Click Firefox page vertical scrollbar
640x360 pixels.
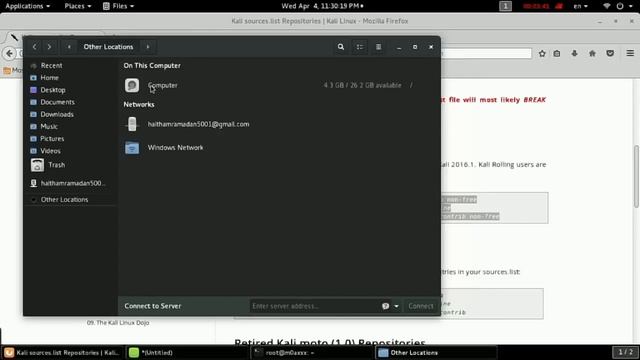pos(636,176)
